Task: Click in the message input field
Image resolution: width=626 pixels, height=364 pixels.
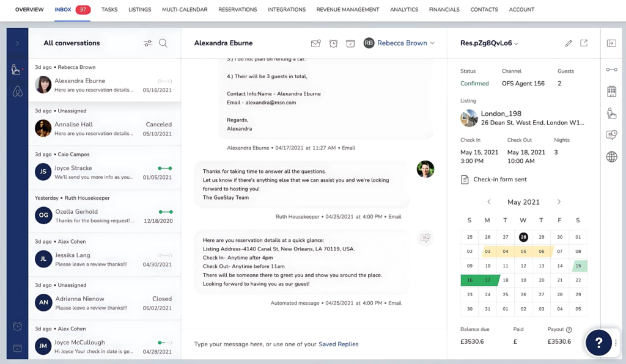Action: 314,344
